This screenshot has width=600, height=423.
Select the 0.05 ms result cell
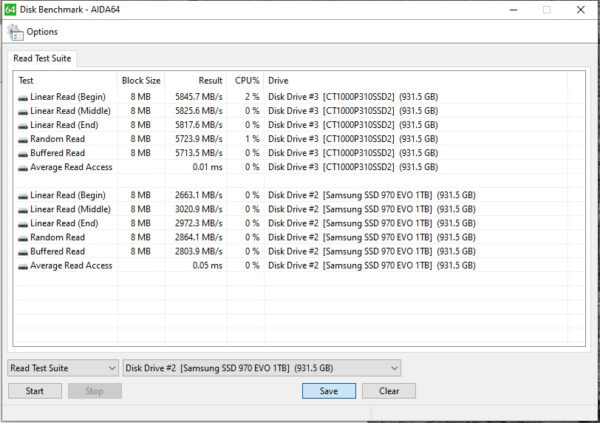[x=207, y=265]
